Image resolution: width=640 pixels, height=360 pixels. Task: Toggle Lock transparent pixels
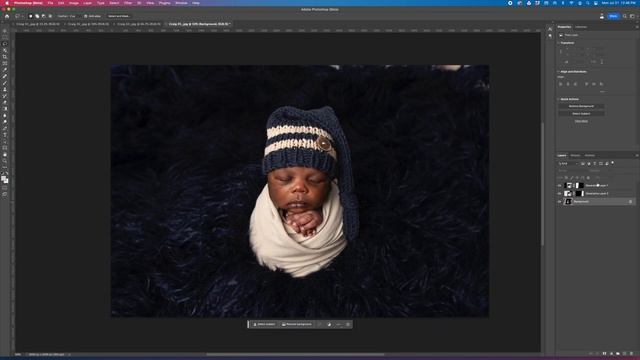(x=566, y=178)
